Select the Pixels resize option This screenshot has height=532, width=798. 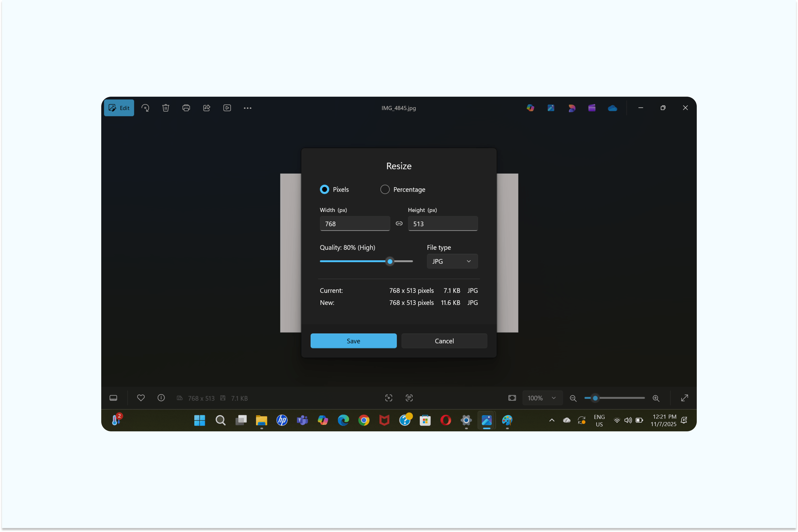324,189
